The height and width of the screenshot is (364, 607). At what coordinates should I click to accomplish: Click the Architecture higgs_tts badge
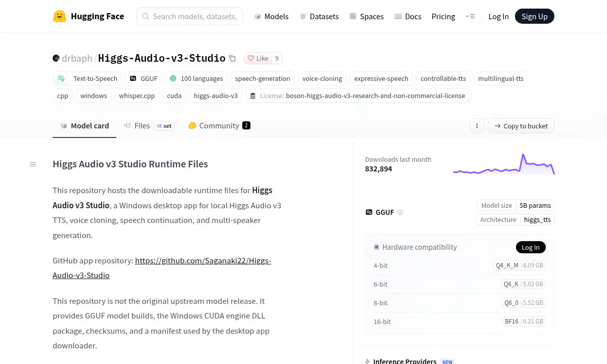point(515,219)
